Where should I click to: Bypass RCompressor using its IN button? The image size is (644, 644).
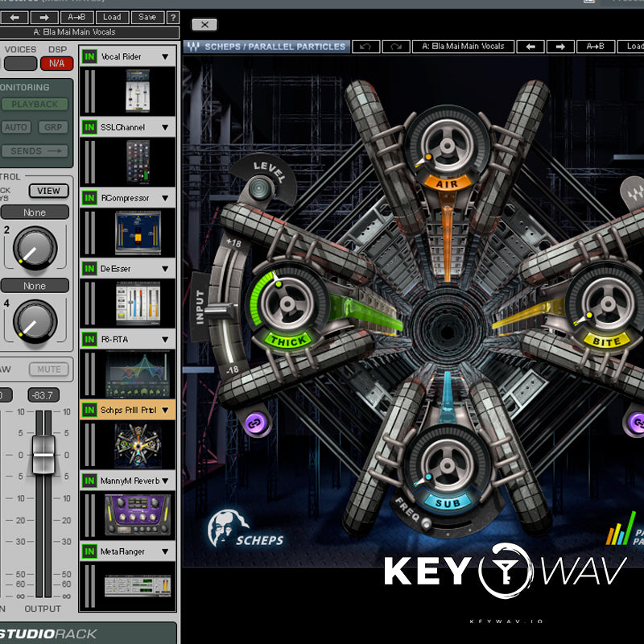(89, 198)
